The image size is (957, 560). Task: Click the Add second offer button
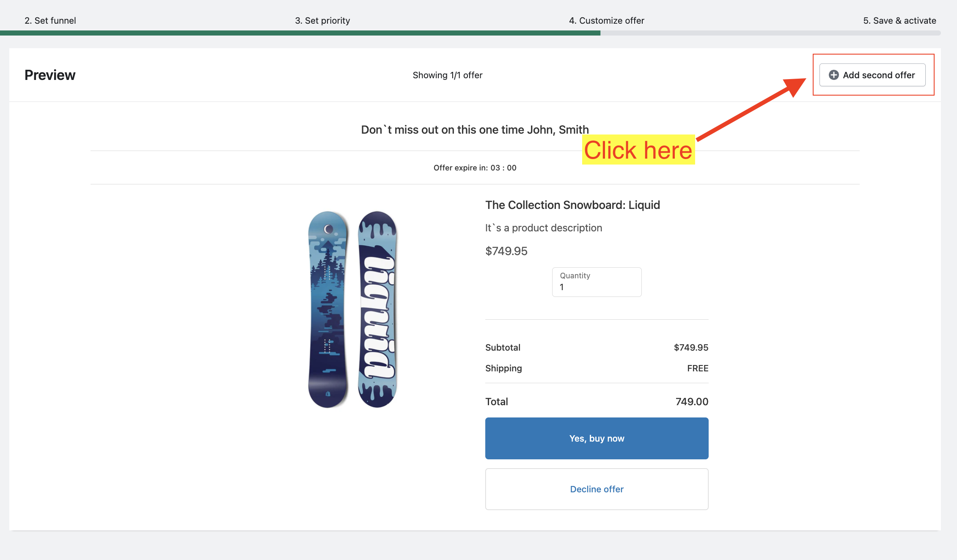tap(872, 75)
